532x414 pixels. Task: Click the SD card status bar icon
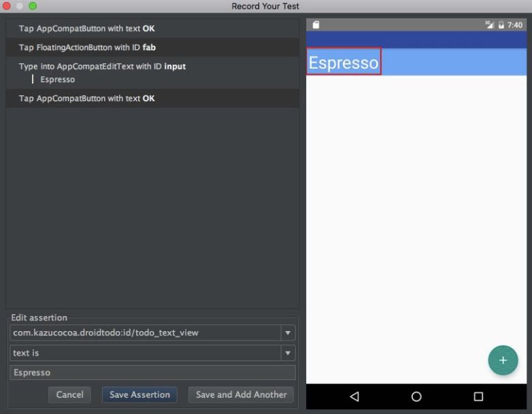(316, 24)
